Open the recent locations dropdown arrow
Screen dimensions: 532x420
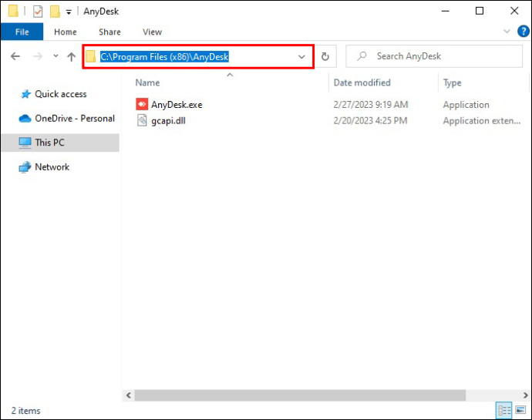pyautogui.click(x=56, y=55)
